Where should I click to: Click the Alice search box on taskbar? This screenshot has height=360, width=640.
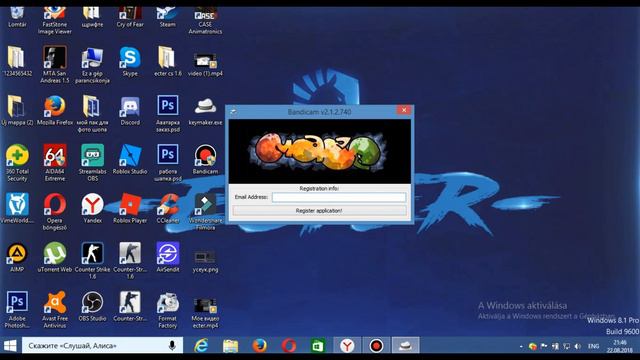coord(102,346)
